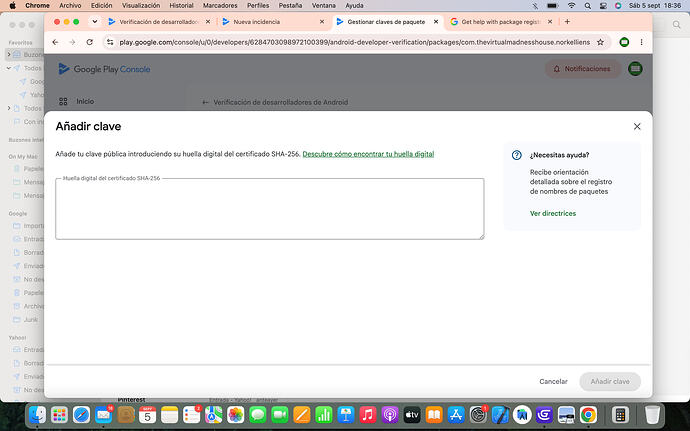Click back arrow beside Verificación de desarrolladores de Android
This screenshot has width=690, height=431.
205,102
